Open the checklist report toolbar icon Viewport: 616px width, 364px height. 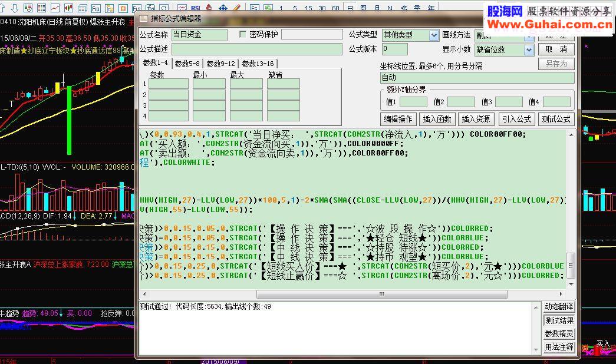[x=28, y=8]
